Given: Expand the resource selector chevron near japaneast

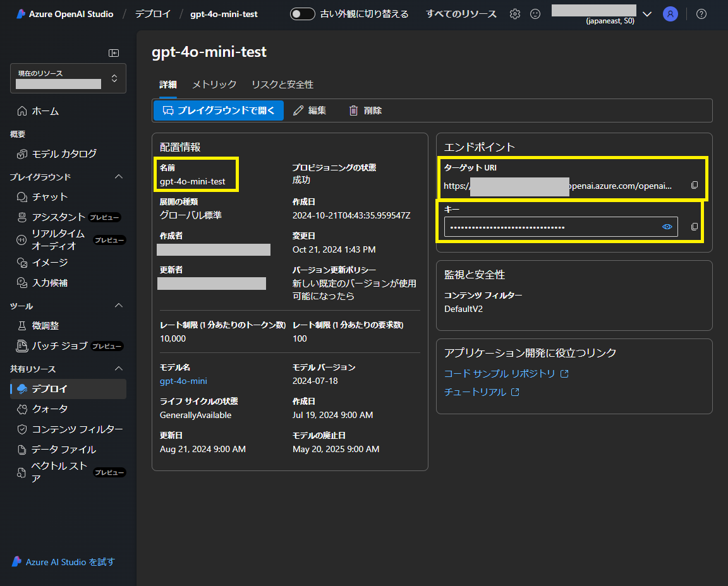Looking at the screenshot, I should click(x=646, y=13).
